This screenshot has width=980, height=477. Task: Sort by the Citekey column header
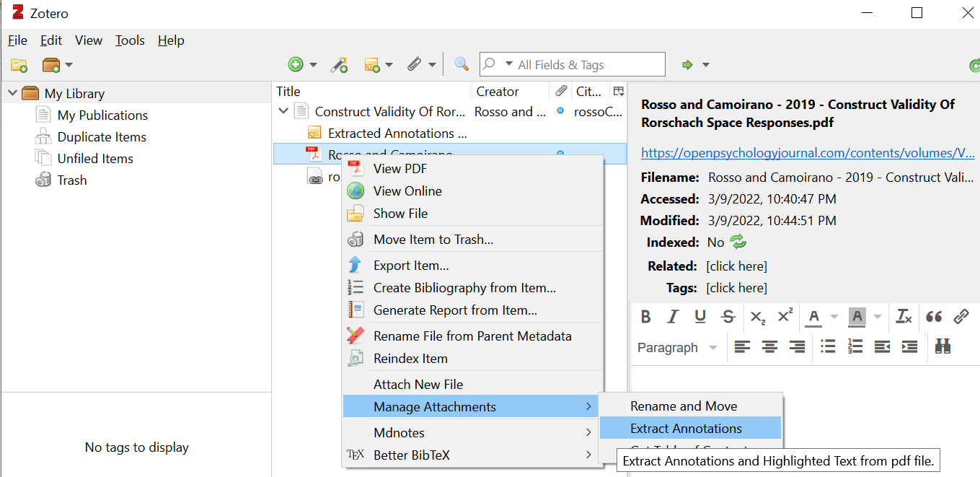(591, 92)
